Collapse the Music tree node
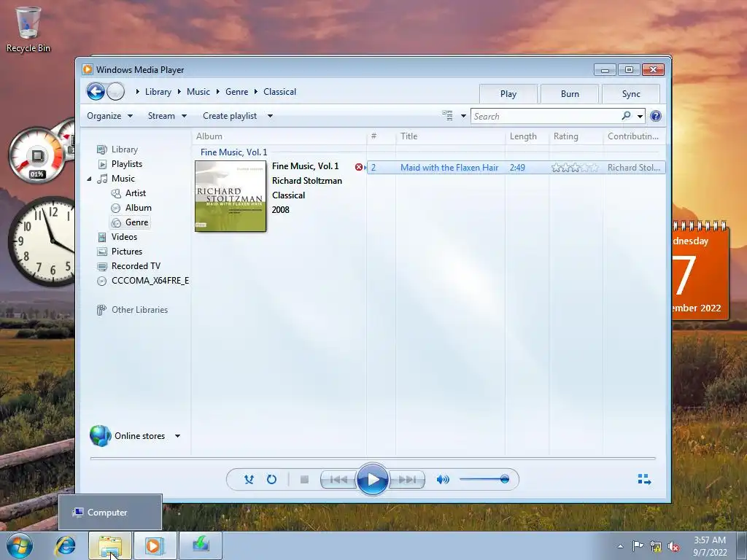 (x=89, y=179)
